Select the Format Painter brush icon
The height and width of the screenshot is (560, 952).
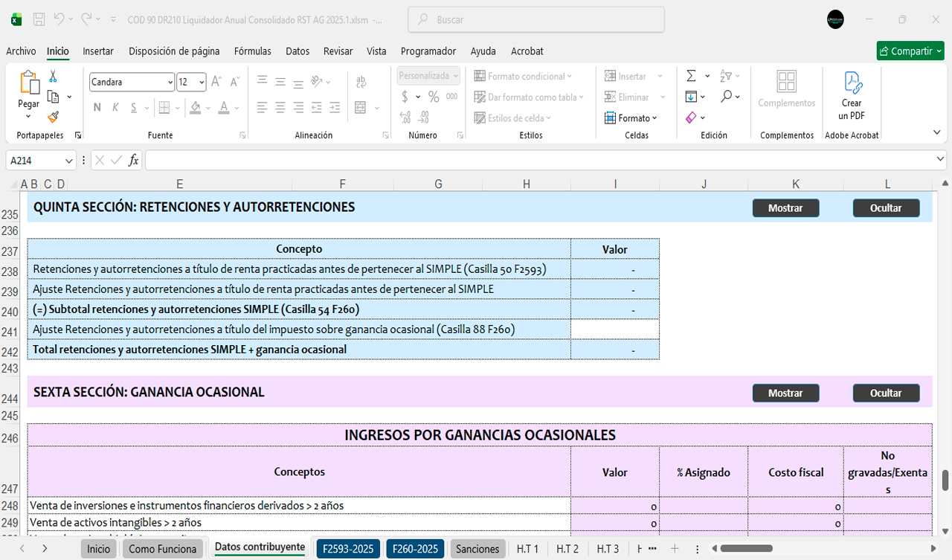tap(54, 117)
